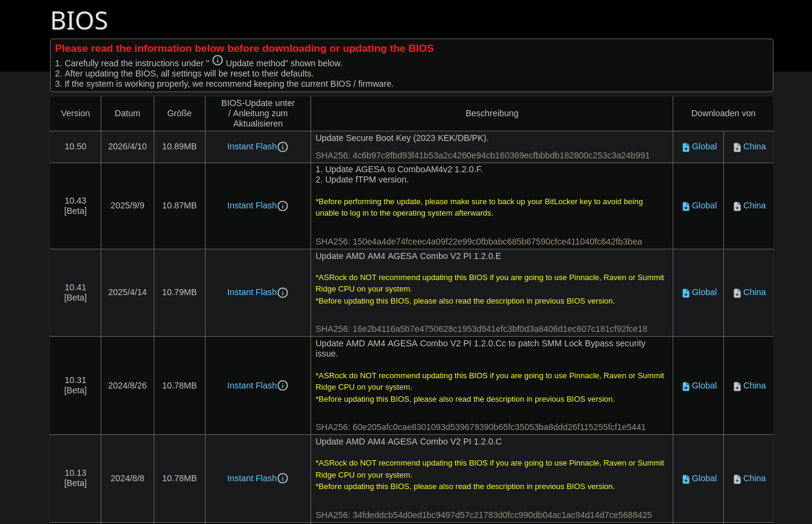Click the BIOS page heading
Image resolution: width=812 pixels, height=524 pixels.
79,20
